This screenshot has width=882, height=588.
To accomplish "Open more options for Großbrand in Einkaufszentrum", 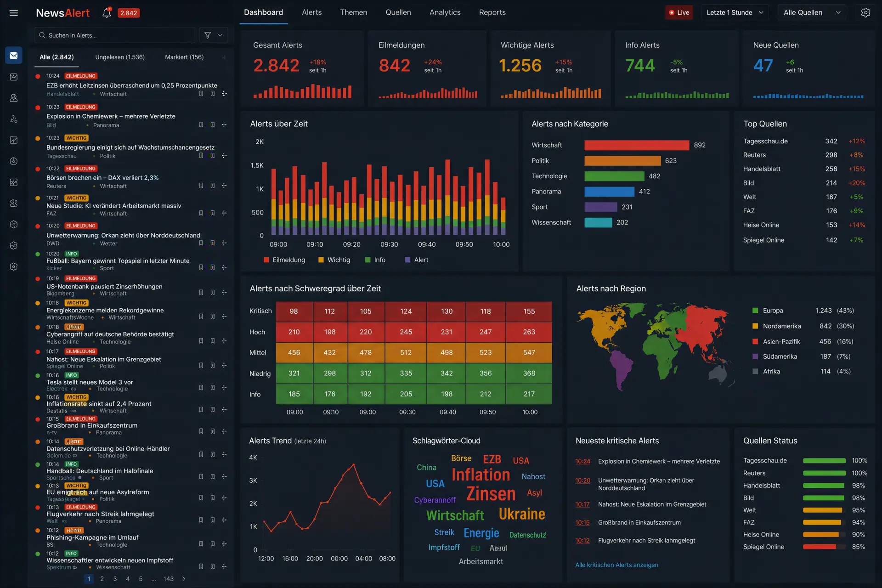I will click(224, 432).
